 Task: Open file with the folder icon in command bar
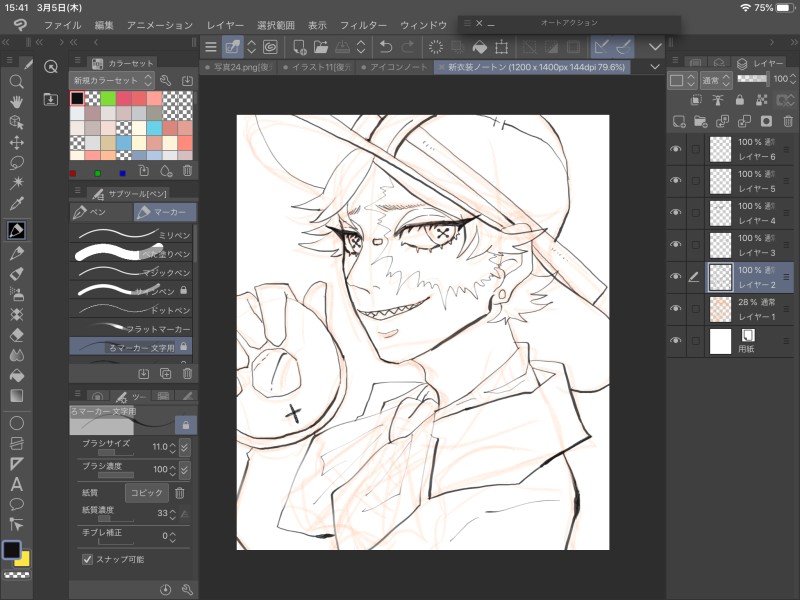[x=321, y=47]
